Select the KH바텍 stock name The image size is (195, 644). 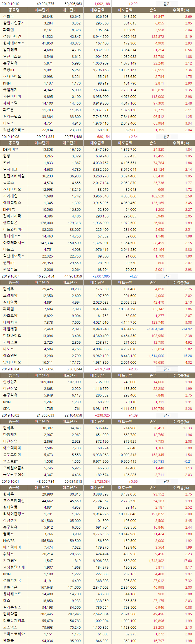[9, 209]
